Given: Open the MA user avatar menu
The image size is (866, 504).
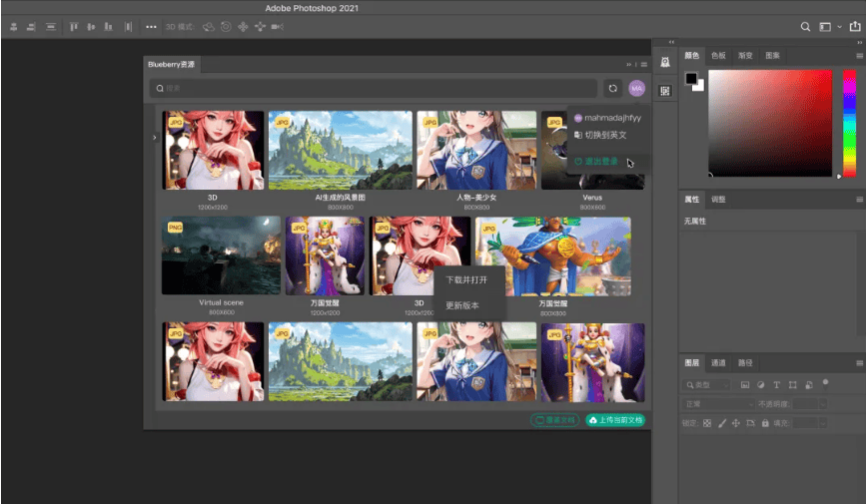Looking at the screenshot, I should [636, 89].
